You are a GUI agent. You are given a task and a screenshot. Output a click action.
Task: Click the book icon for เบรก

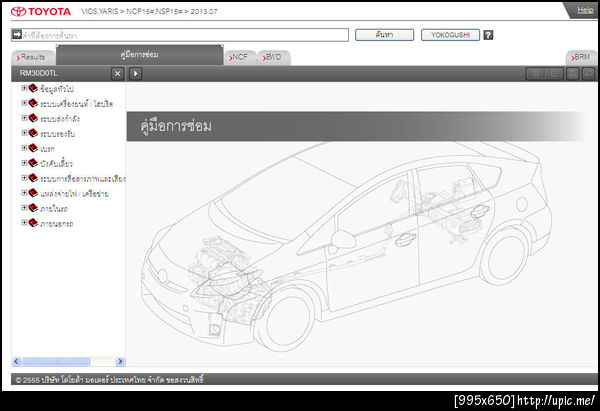pos(33,148)
